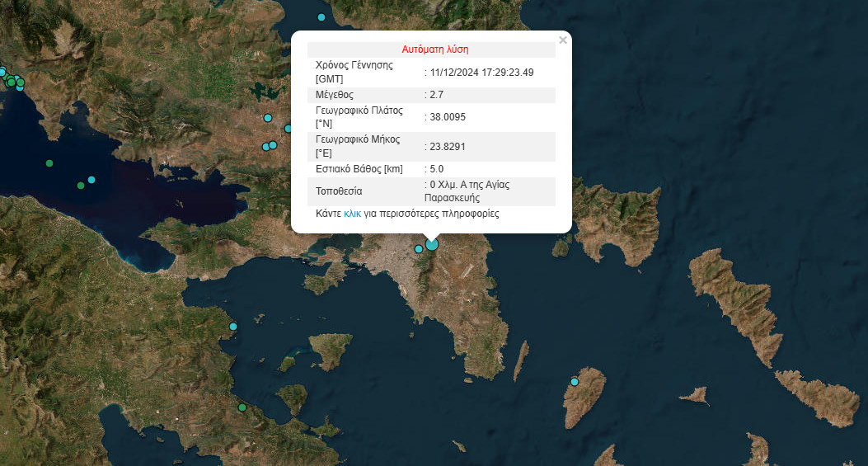Click the single cyan marker above the cyan pair

[x=267, y=118]
